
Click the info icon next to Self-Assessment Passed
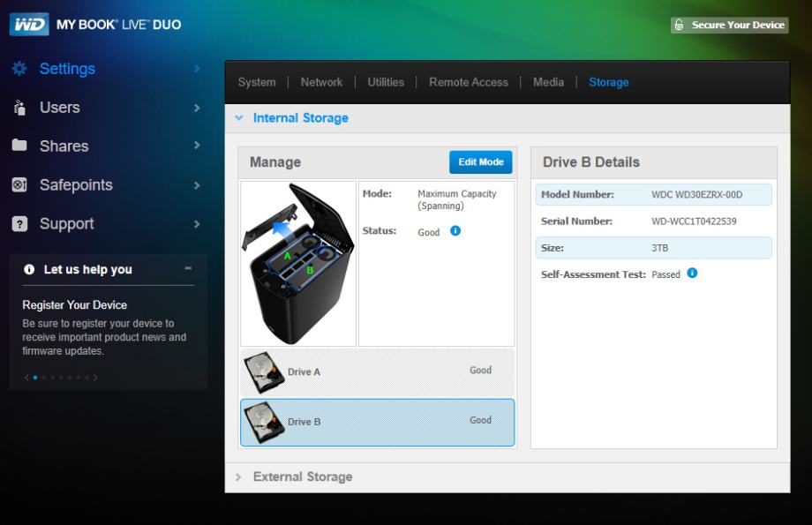tap(692, 273)
